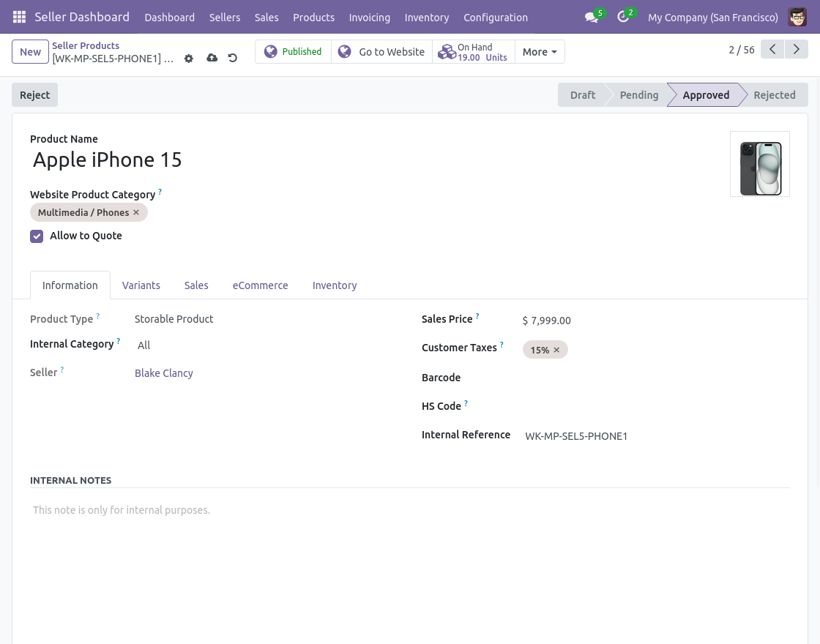
Task: Switch to the Variants tab
Action: click(141, 285)
